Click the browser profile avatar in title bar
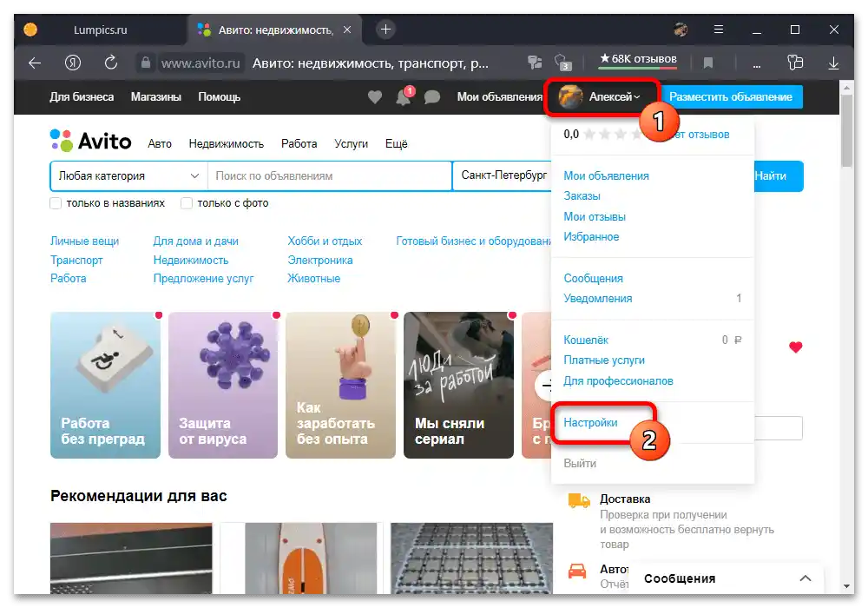The image size is (868, 608). tap(681, 30)
